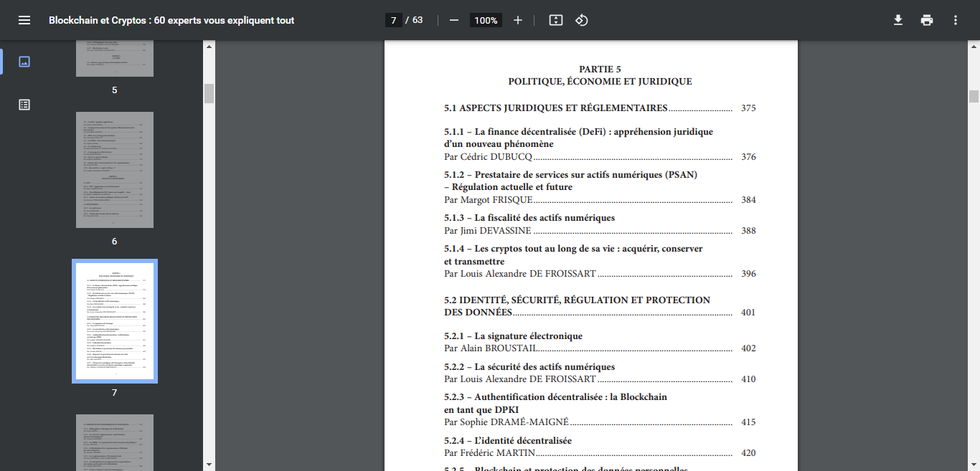This screenshot has height=471, width=980.
Task: Click page number 375
Action: (x=748, y=108)
